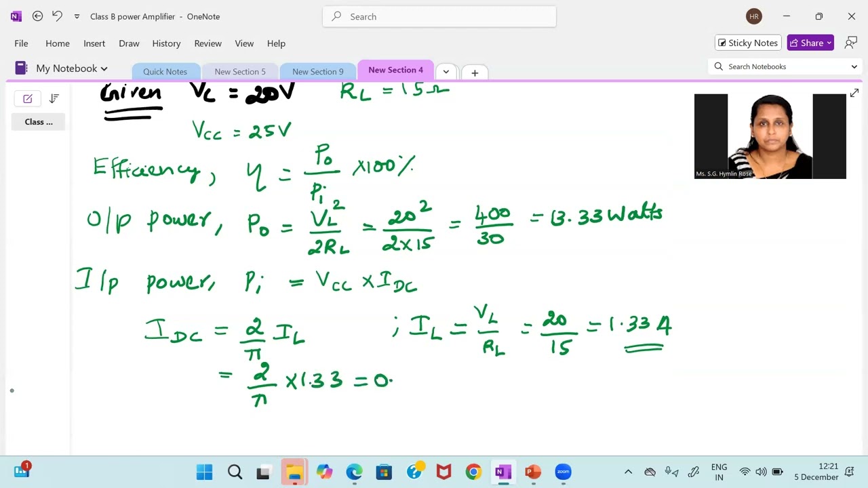The width and height of the screenshot is (868, 488).
Task: Select the 'Class ...' page in page list
Action: coord(39,122)
